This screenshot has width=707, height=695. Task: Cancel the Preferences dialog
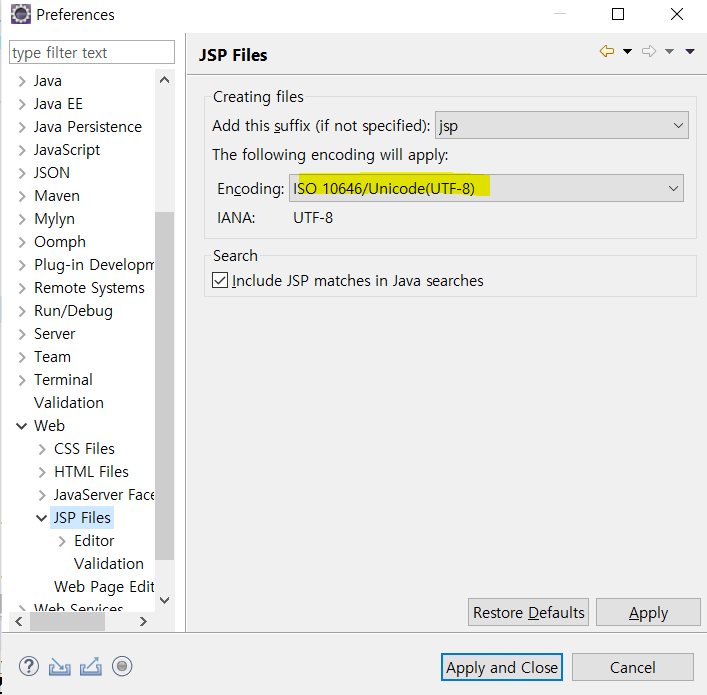[633, 667]
